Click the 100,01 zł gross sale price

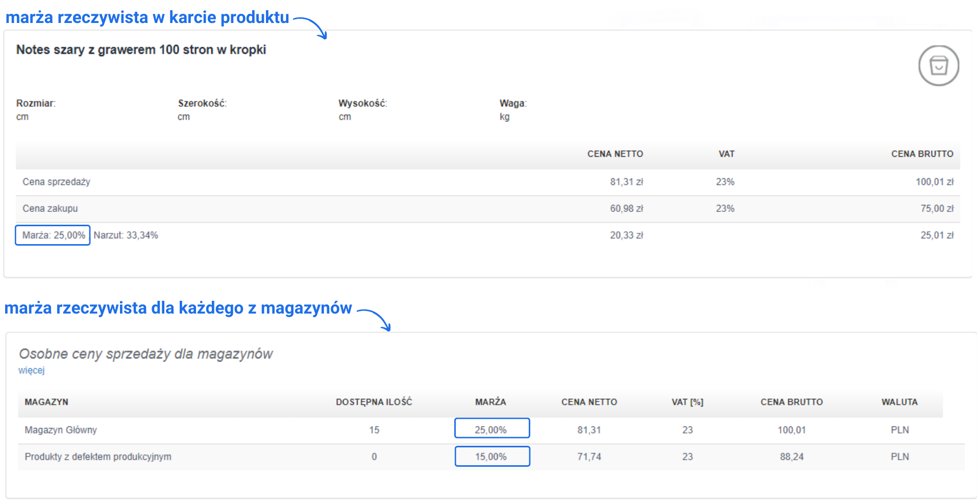(x=934, y=182)
